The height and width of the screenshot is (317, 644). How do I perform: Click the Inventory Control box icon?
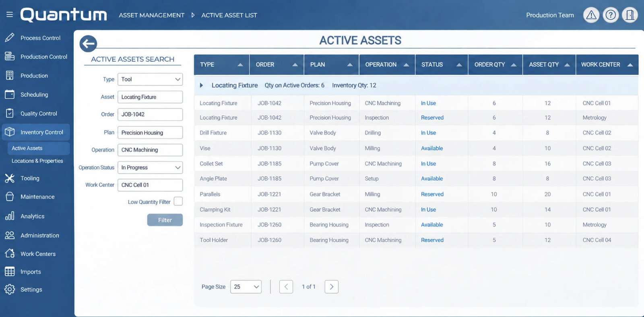[10, 132]
